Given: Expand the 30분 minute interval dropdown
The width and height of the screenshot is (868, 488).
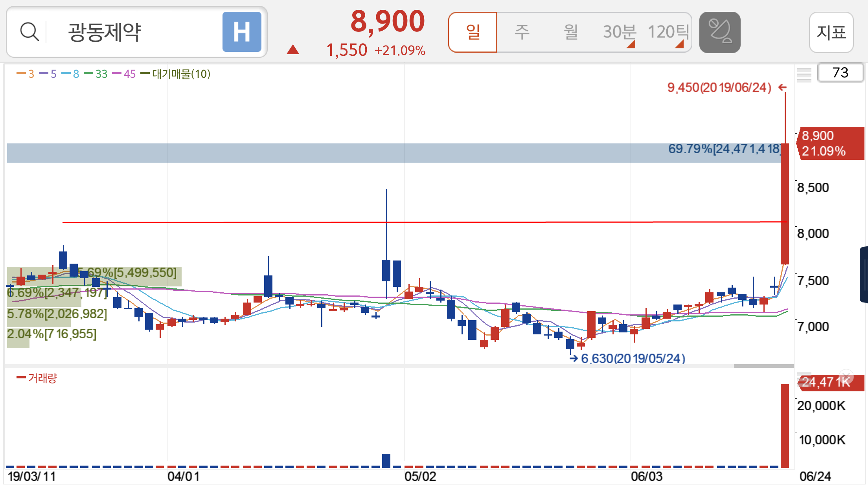Looking at the screenshot, I should pyautogui.click(x=620, y=32).
